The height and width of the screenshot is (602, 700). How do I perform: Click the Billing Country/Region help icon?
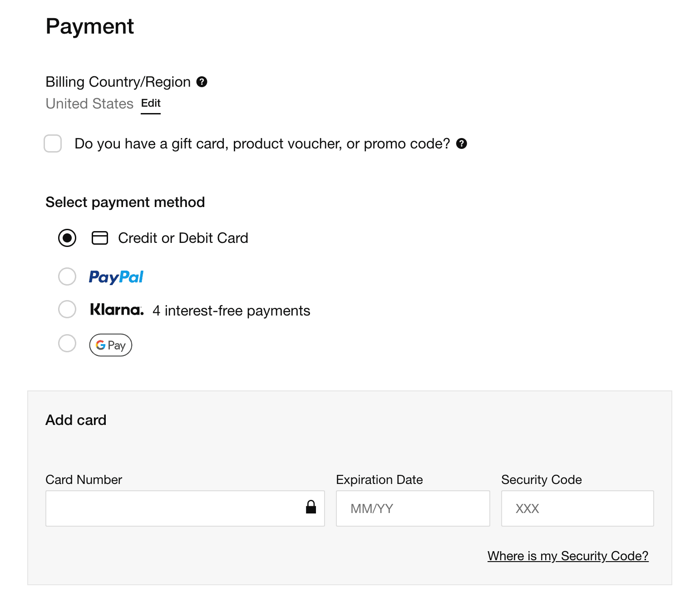pos(202,82)
